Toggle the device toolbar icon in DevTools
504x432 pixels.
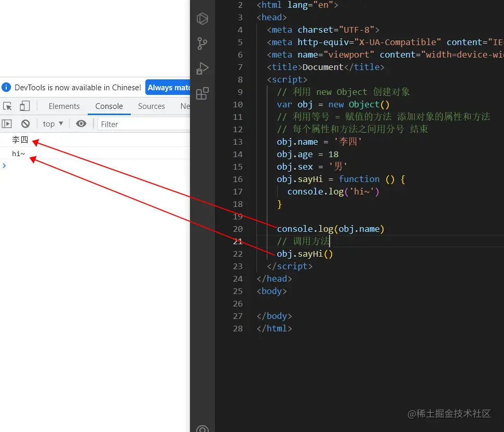(25, 106)
